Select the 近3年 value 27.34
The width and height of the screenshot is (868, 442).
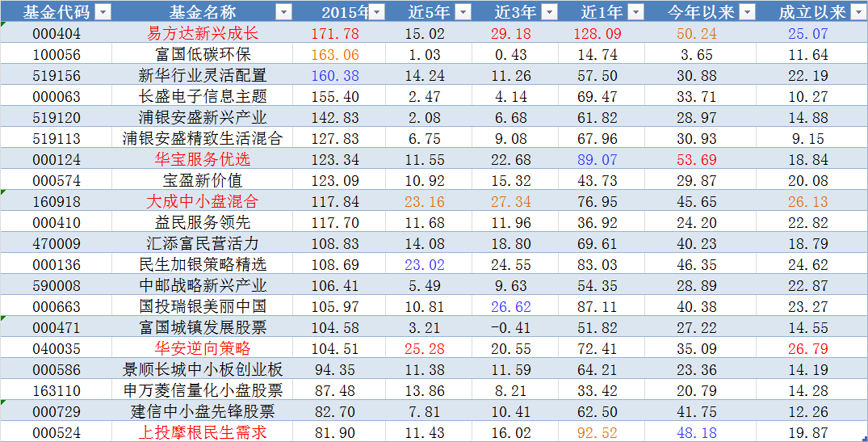click(x=511, y=202)
